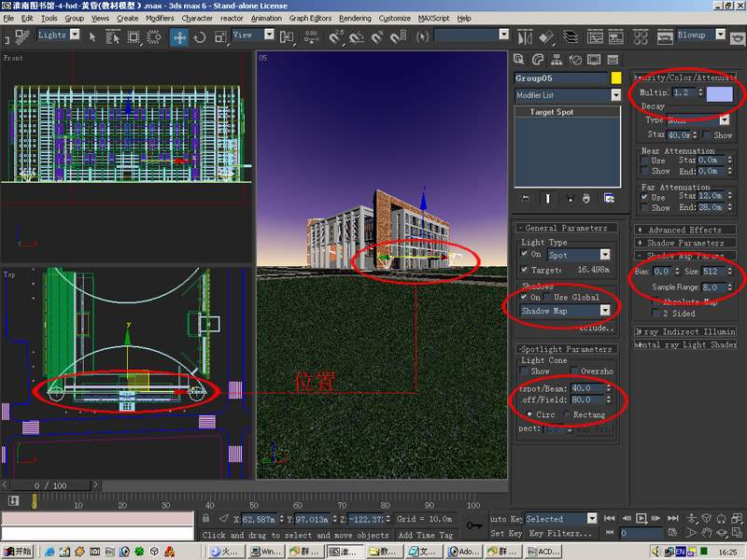747x560 pixels.
Task: Open the Spot light type dropdown
Action: pyautogui.click(x=605, y=254)
